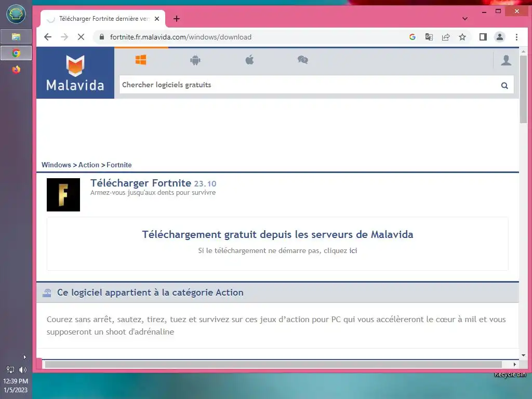Switch to Windows software section
The width and height of the screenshot is (532, 399).
[x=141, y=60]
